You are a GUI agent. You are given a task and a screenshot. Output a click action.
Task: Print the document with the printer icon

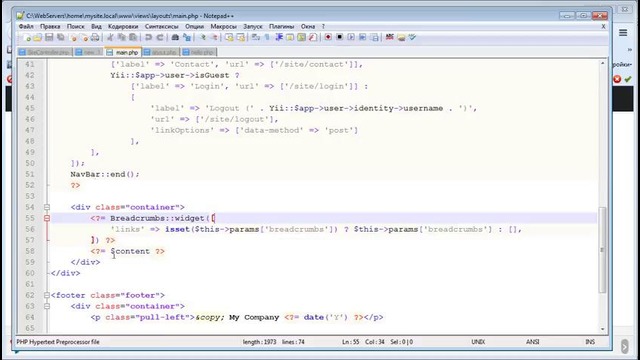pos(95,38)
